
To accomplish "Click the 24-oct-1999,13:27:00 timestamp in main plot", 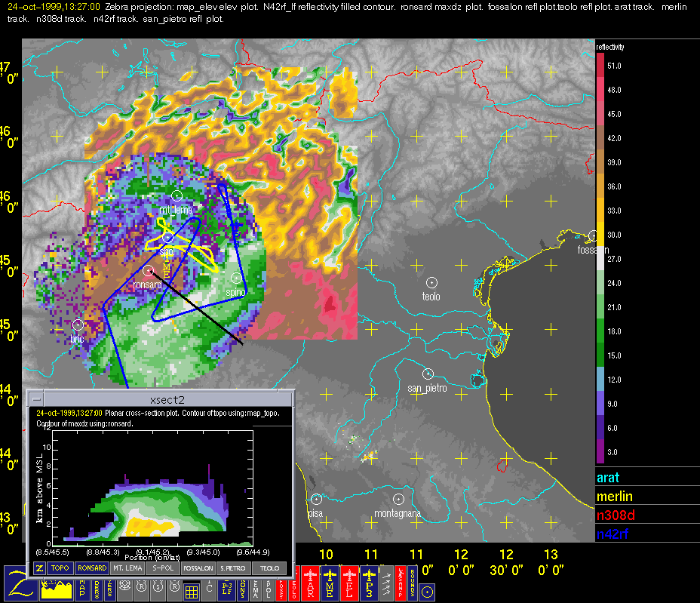I will [54, 7].
